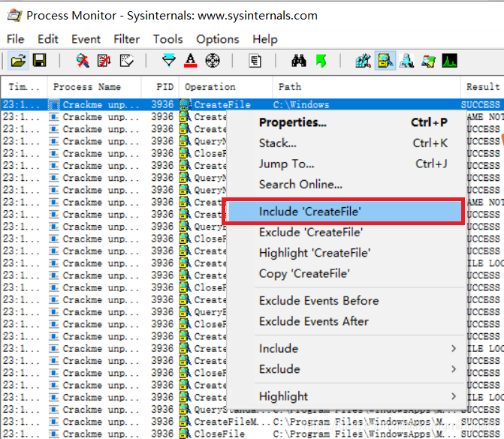The width and height of the screenshot is (504, 439).
Task: Click the Path column header
Action: pyautogui.click(x=367, y=87)
